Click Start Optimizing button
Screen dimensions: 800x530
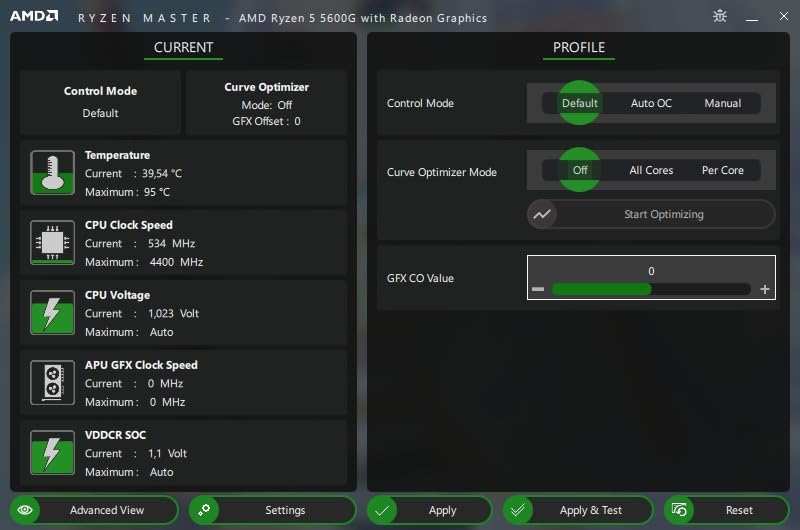651,214
